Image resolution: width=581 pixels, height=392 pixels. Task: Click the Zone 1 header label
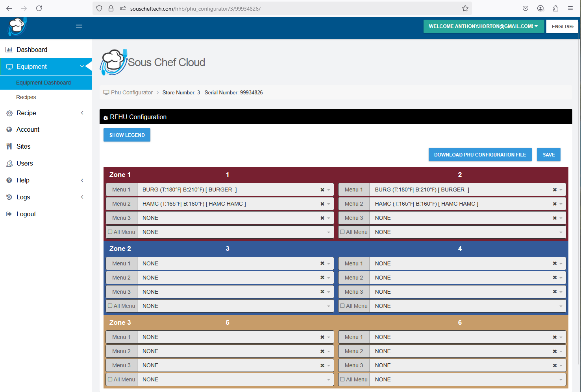pos(120,175)
